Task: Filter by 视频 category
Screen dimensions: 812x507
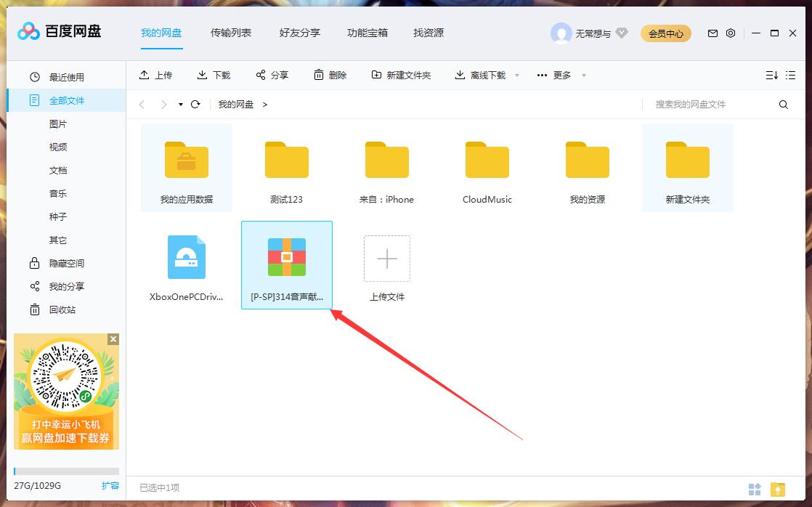Action: (x=58, y=147)
